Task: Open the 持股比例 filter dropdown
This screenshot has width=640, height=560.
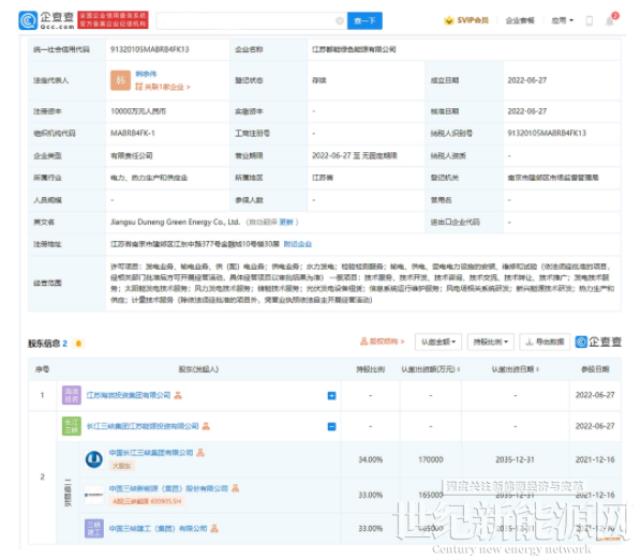Action: 490,342
